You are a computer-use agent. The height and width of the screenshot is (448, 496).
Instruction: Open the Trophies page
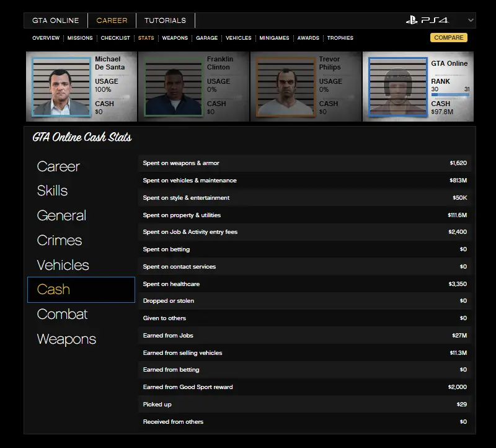pyautogui.click(x=340, y=38)
